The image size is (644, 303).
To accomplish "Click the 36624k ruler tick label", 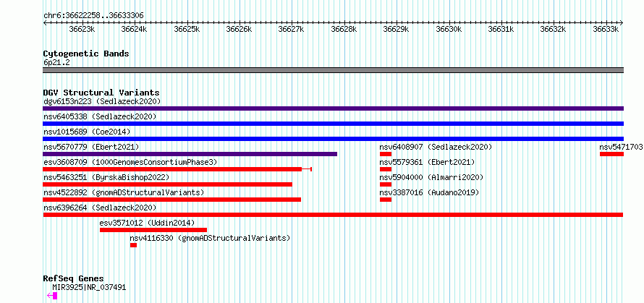I will pyautogui.click(x=135, y=30).
